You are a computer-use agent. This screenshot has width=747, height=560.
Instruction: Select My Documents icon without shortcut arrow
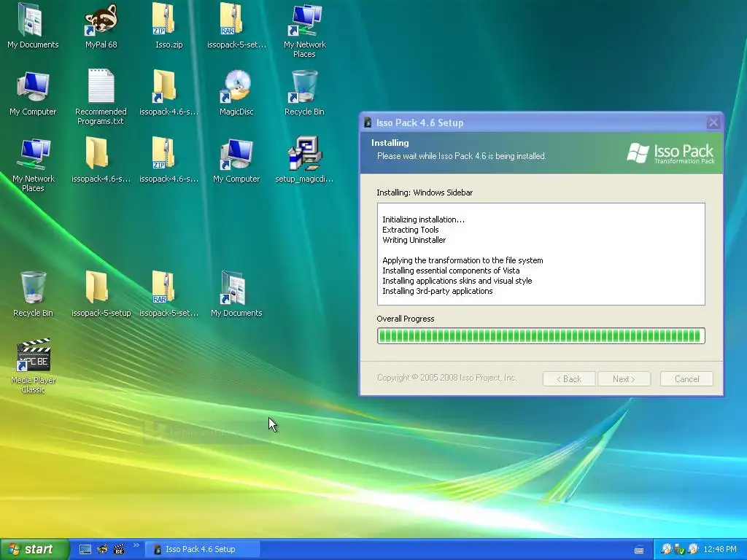click(x=33, y=25)
